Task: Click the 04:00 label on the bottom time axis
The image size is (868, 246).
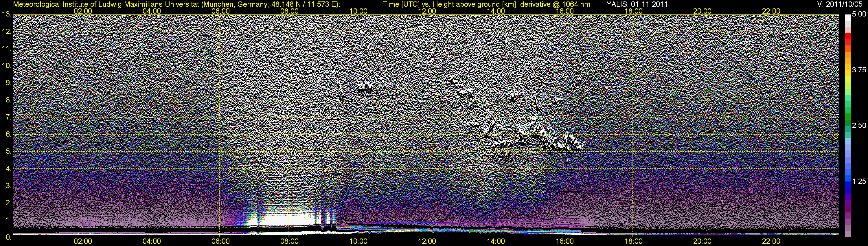Action: point(152,241)
